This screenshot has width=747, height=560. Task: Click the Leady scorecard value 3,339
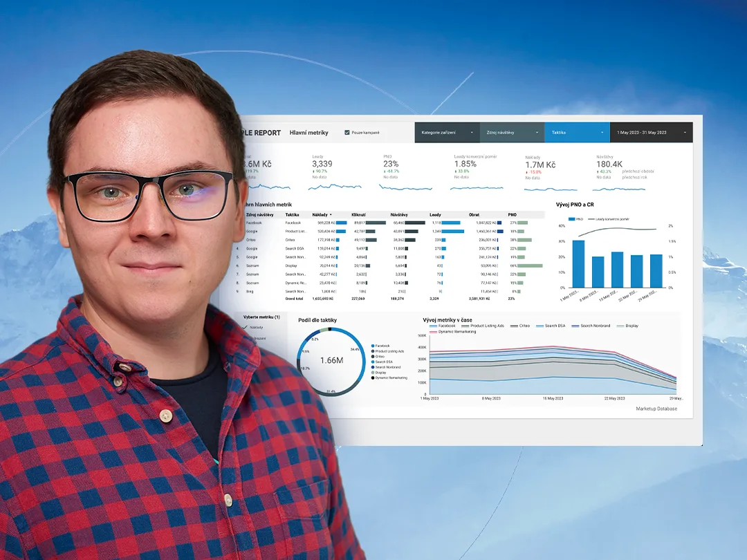[322, 163]
